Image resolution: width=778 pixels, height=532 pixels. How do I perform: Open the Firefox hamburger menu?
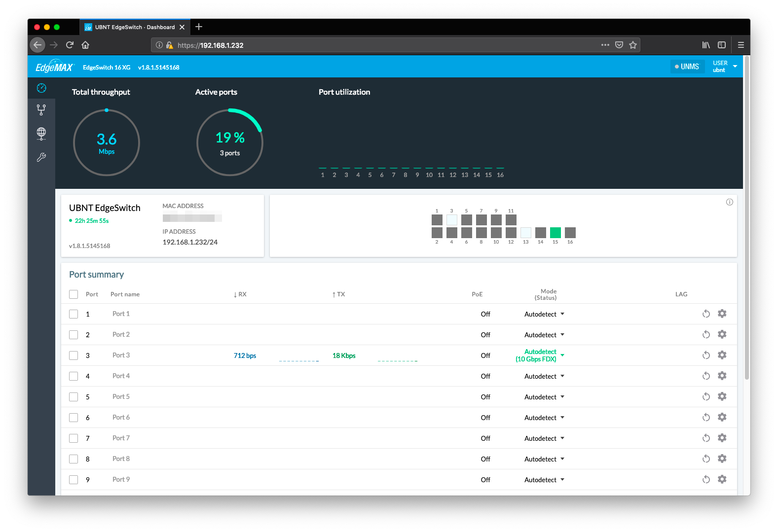741,45
